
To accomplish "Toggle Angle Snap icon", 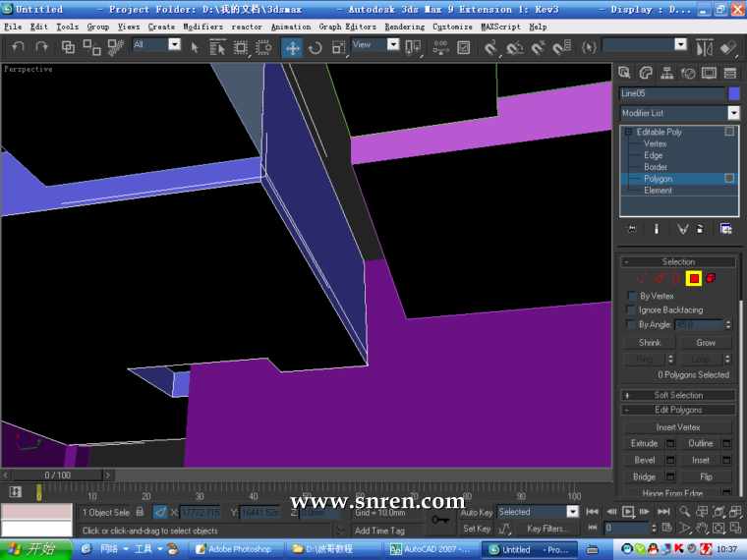I will [514, 47].
